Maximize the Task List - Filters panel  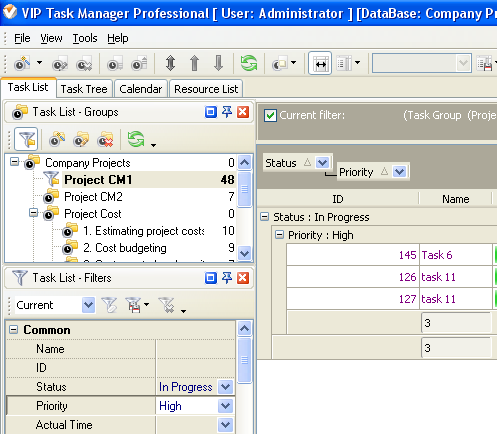click(x=211, y=278)
